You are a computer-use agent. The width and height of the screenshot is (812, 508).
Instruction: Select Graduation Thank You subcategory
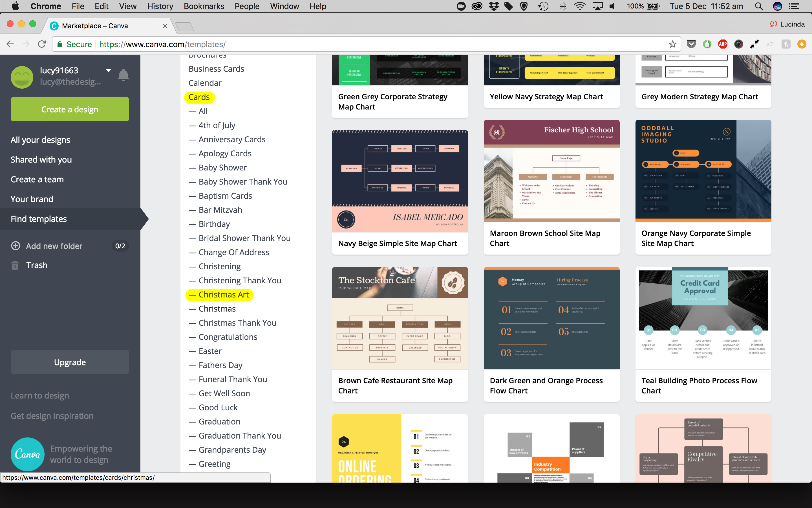(x=235, y=436)
